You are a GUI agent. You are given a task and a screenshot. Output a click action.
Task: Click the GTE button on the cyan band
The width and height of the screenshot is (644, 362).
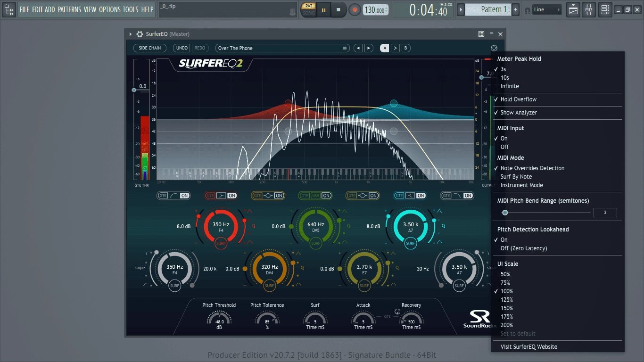click(x=399, y=196)
